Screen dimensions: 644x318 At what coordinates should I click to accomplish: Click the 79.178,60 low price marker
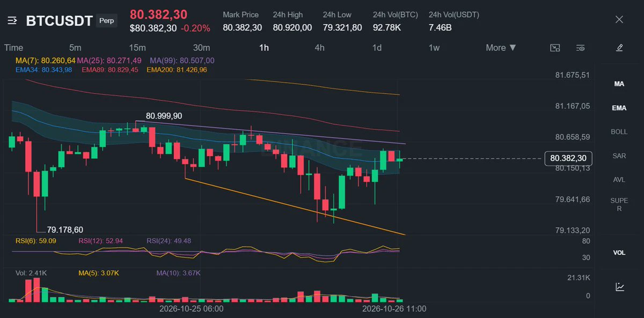point(65,230)
